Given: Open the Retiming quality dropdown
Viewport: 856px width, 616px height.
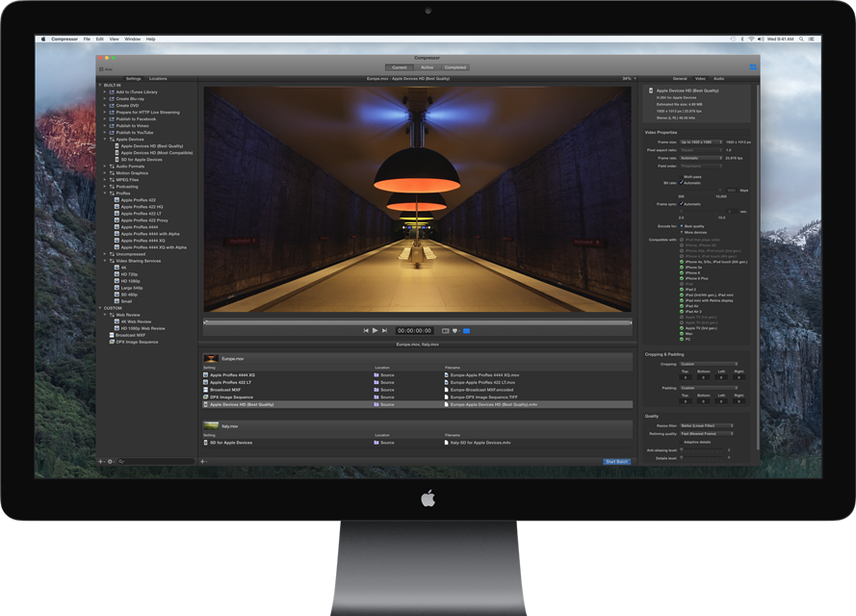Looking at the screenshot, I should tap(707, 434).
